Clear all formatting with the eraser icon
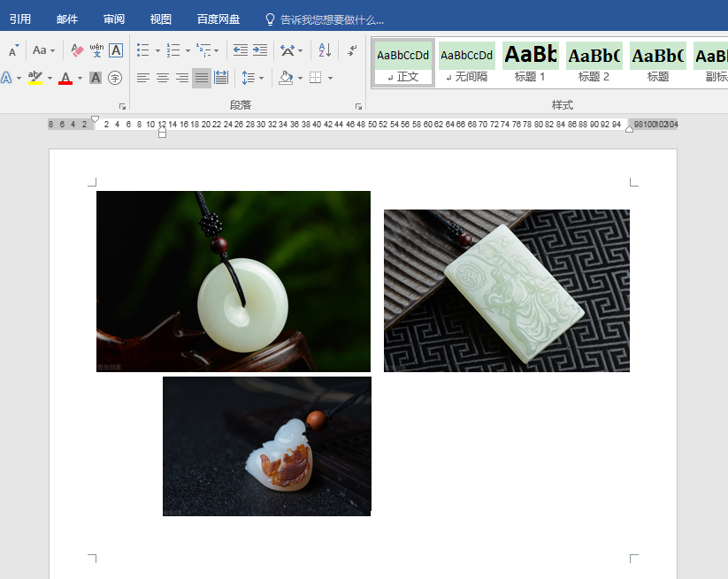728x579 pixels. tap(77, 50)
